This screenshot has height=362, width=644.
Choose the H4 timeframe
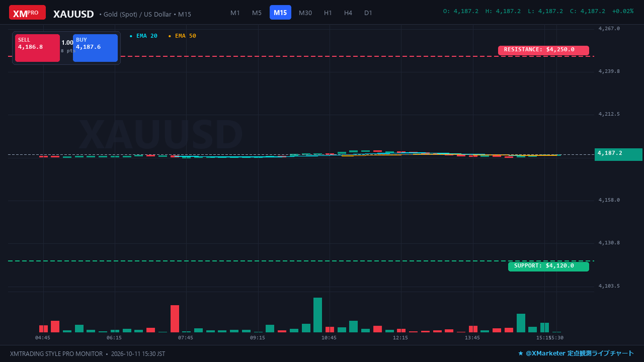[348, 12]
